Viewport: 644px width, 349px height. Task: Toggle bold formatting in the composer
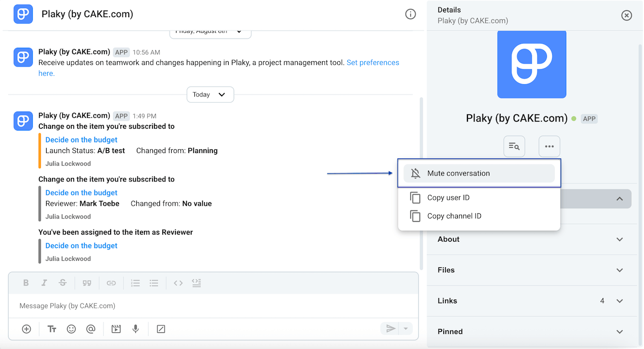(26, 283)
